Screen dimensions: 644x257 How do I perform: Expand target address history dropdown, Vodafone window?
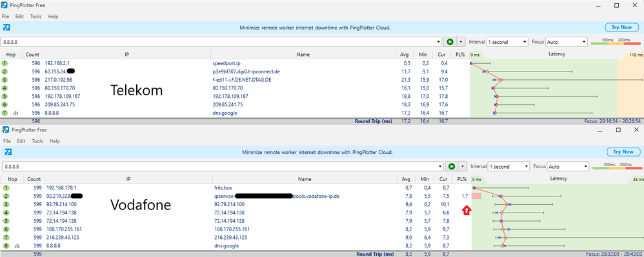click(440, 166)
